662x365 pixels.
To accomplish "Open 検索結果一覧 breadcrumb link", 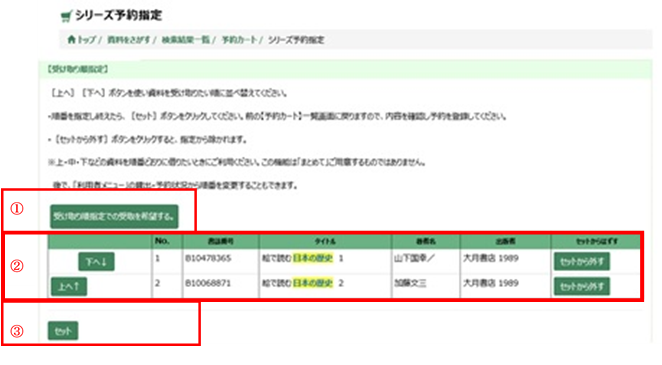I will 186,40.
